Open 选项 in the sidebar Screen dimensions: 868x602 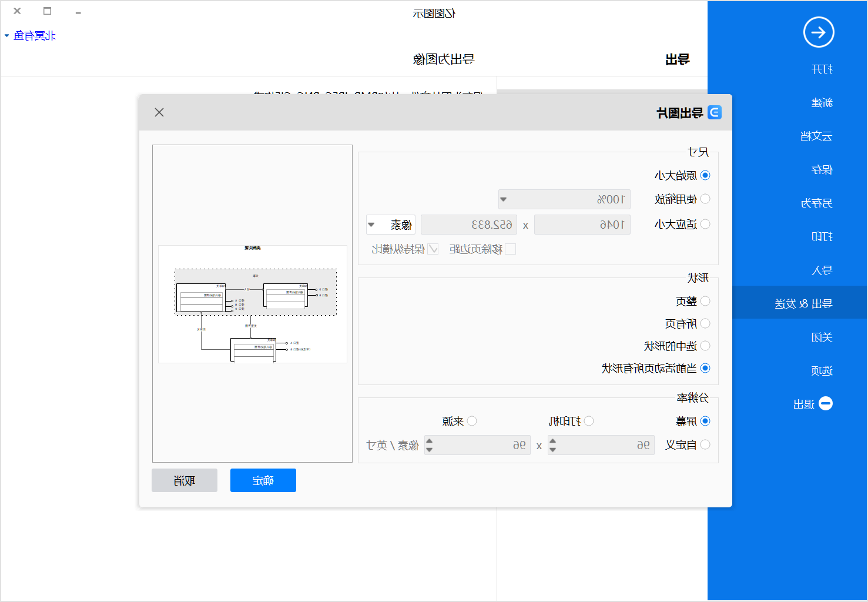click(x=822, y=371)
